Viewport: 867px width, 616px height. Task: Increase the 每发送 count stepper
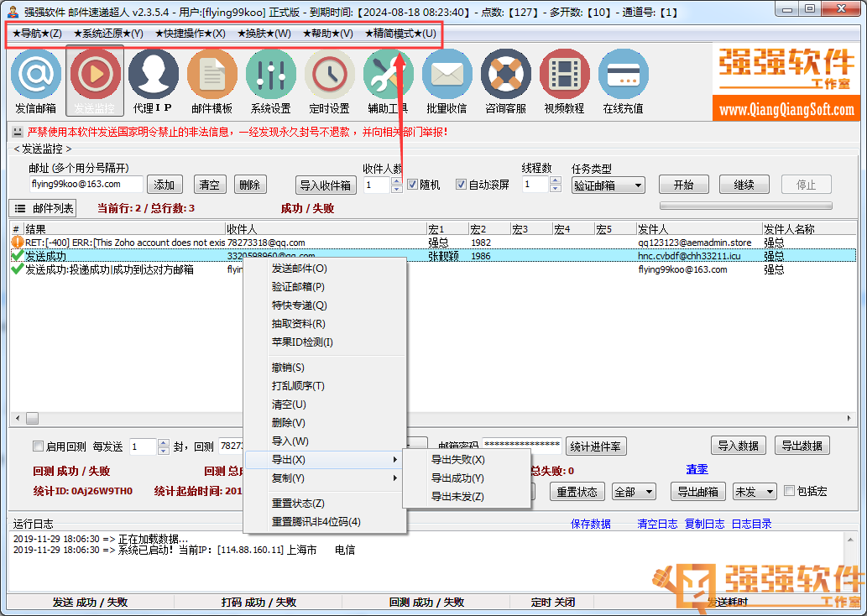click(x=163, y=442)
